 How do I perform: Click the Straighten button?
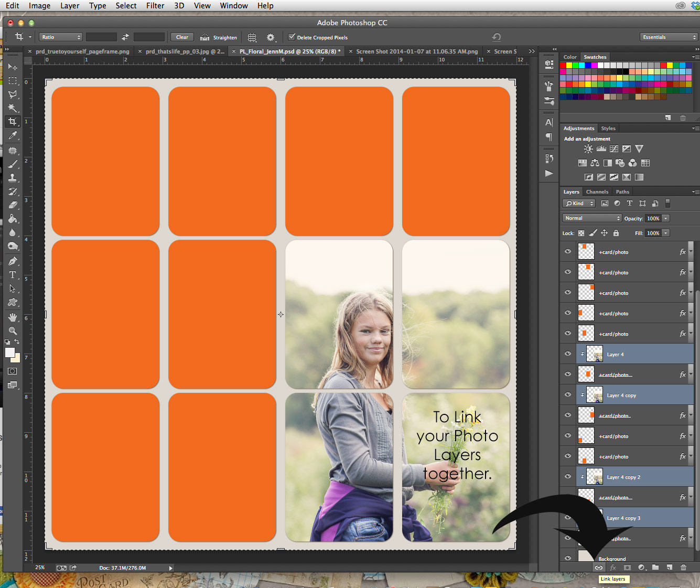tap(219, 37)
